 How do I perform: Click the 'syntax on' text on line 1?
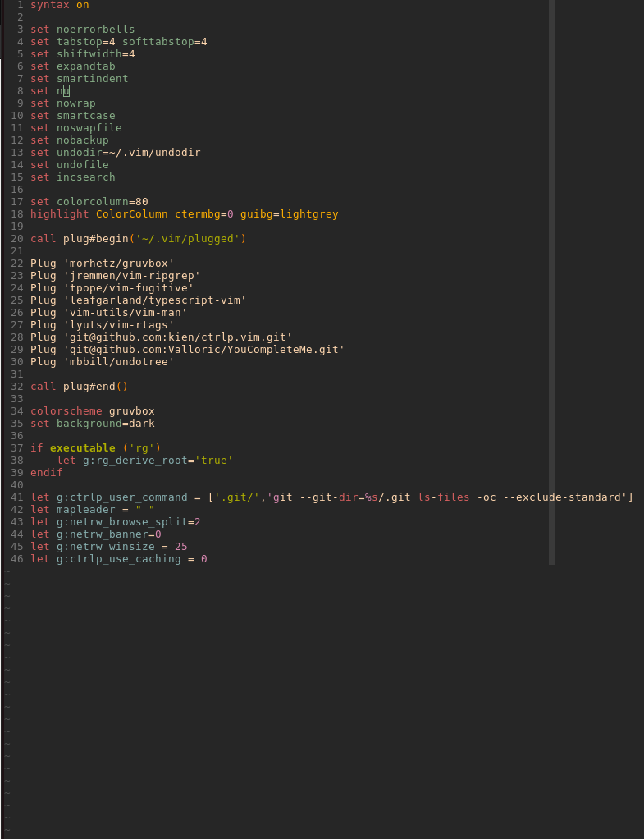pyautogui.click(x=59, y=5)
